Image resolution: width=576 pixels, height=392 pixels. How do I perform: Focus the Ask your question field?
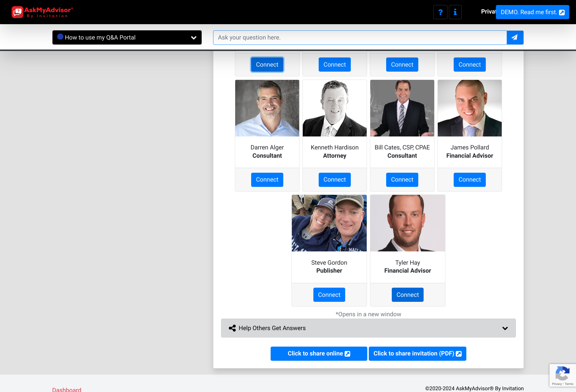tap(360, 37)
